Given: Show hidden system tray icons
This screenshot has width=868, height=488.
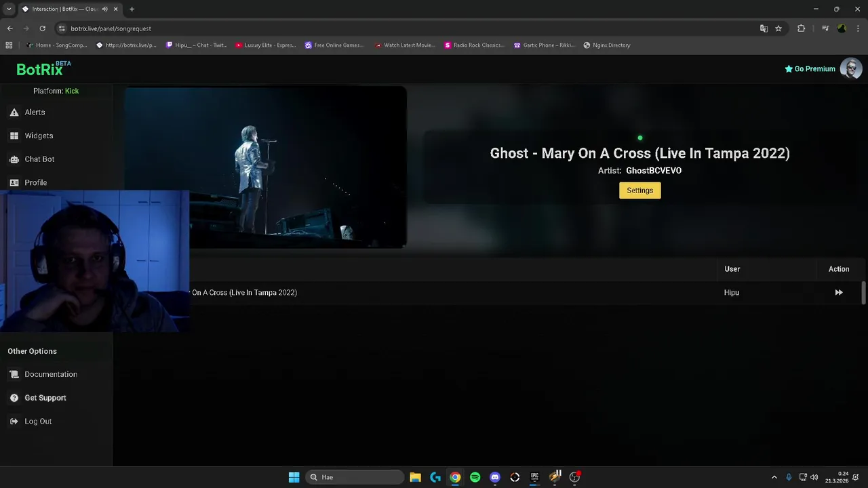Looking at the screenshot, I should (x=774, y=477).
